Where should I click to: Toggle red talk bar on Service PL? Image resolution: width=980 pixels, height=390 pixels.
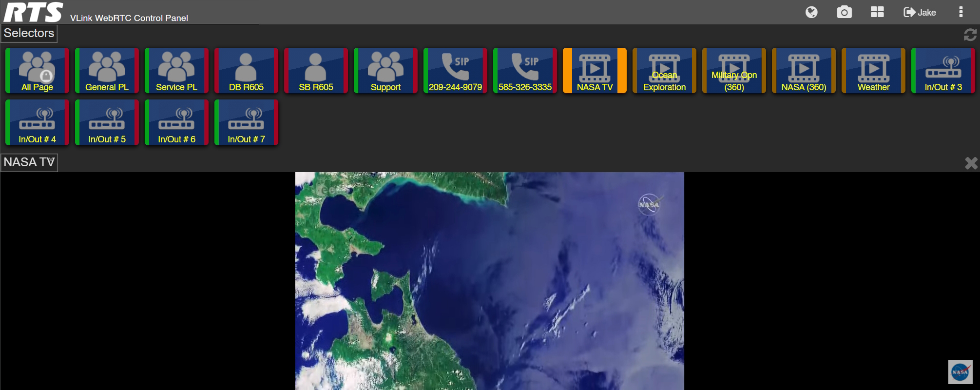(206, 70)
